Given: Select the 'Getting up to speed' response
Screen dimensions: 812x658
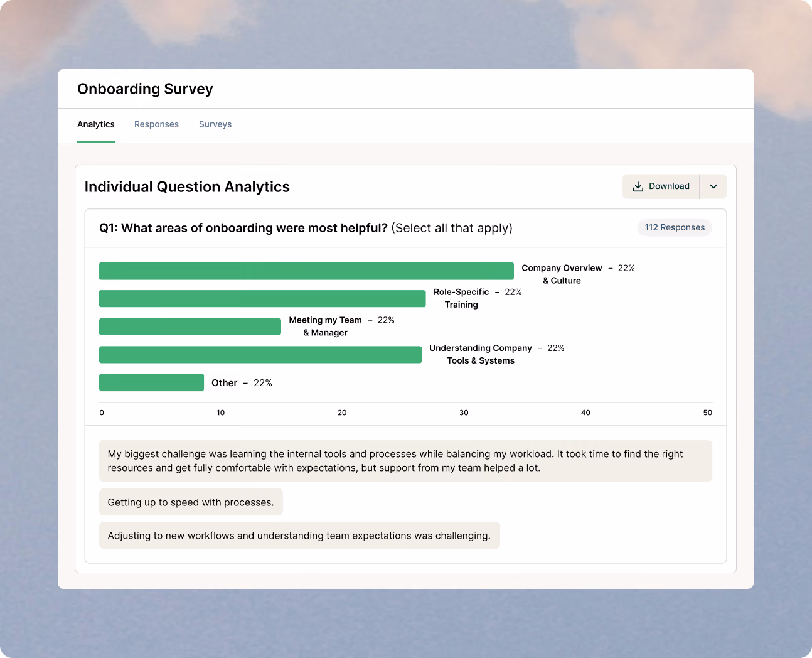Looking at the screenshot, I should 191,502.
